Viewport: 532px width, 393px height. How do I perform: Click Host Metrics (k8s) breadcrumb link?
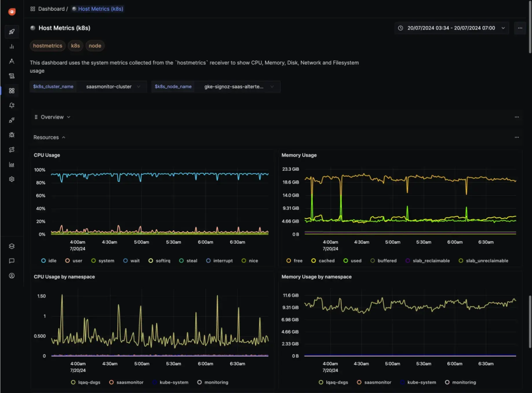tap(100, 9)
